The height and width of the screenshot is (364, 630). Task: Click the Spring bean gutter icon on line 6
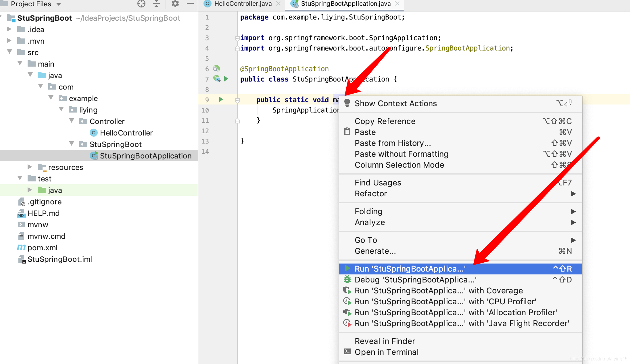pos(216,68)
